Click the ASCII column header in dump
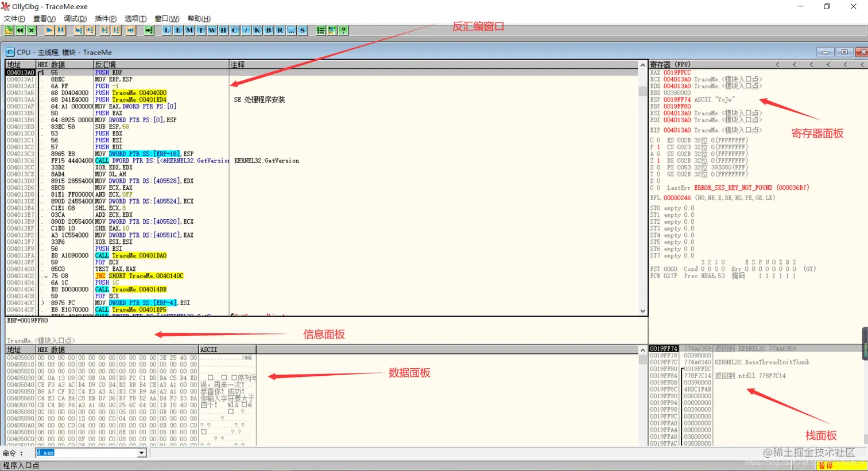Screen dimensions: 868x471 (x=227, y=349)
